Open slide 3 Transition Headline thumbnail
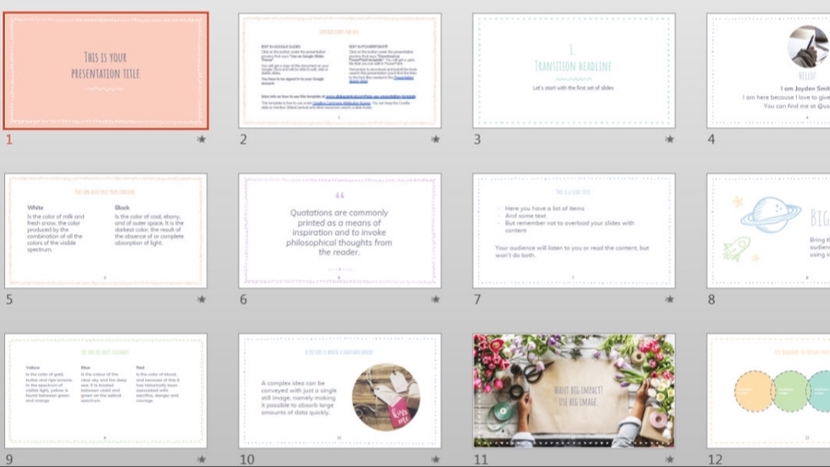830x467 pixels. [x=574, y=71]
